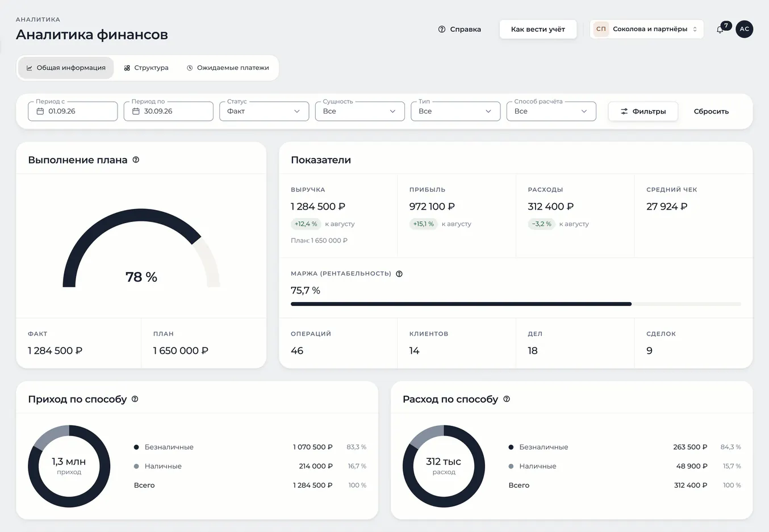769x532 pixels.
Task: Switch to the Общая информация tab
Action: pos(66,68)
